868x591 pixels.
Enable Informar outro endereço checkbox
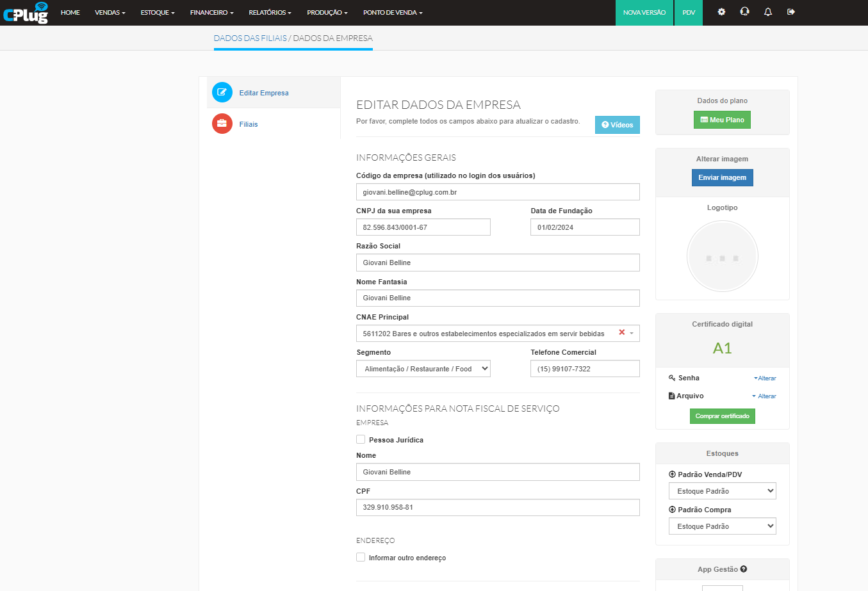[361, 558]
